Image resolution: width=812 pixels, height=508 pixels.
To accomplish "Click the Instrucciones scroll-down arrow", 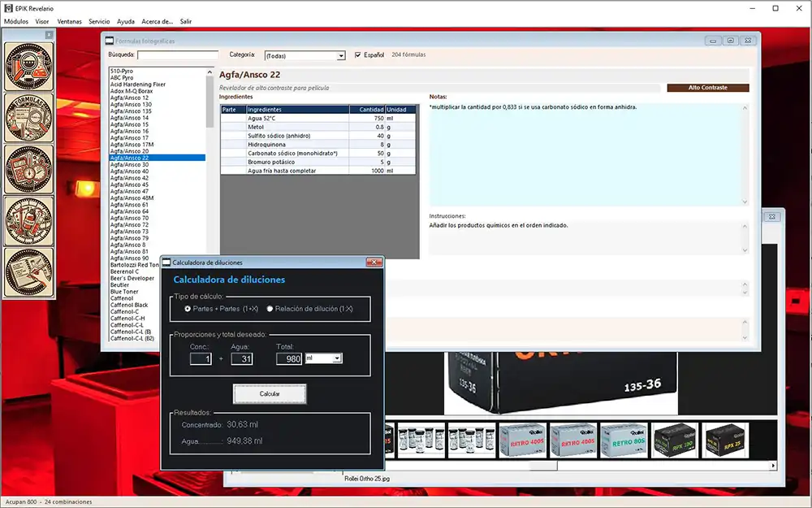I will [x=745, y=250].
